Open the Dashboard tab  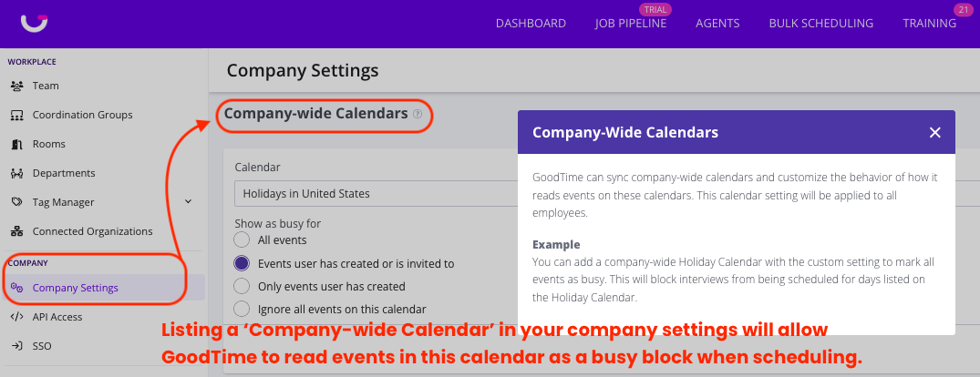[531, 24]
